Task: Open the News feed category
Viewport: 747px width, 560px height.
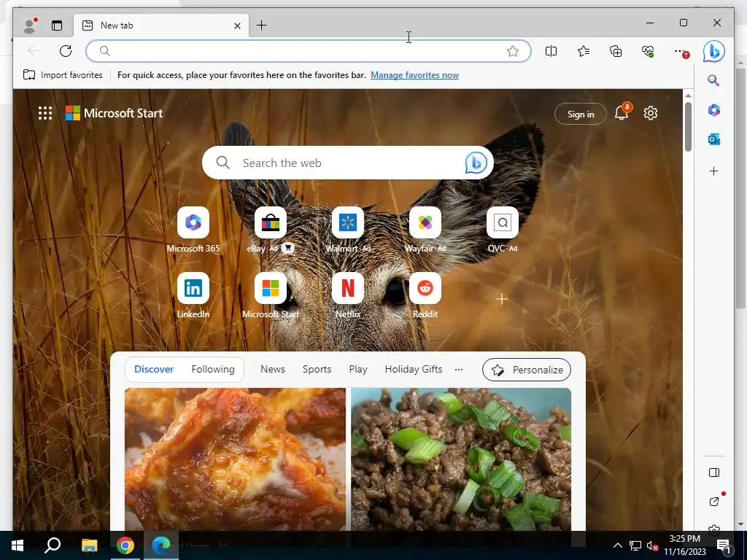Action: [273, 370]
